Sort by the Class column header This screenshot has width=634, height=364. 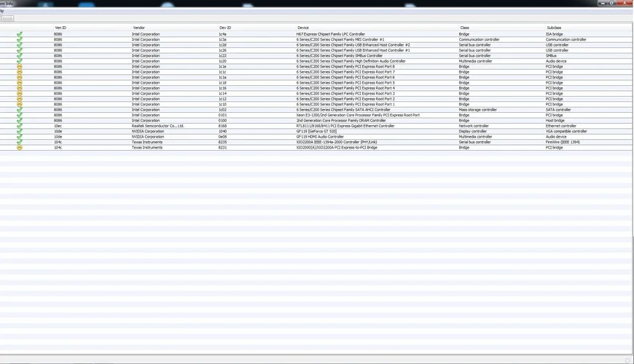pyautogui.click(x=464, y=28)
